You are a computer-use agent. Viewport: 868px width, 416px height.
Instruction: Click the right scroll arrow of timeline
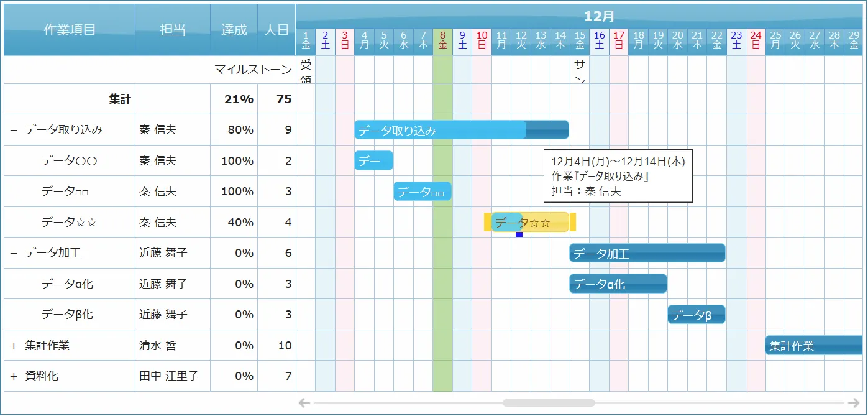(854, 403)
